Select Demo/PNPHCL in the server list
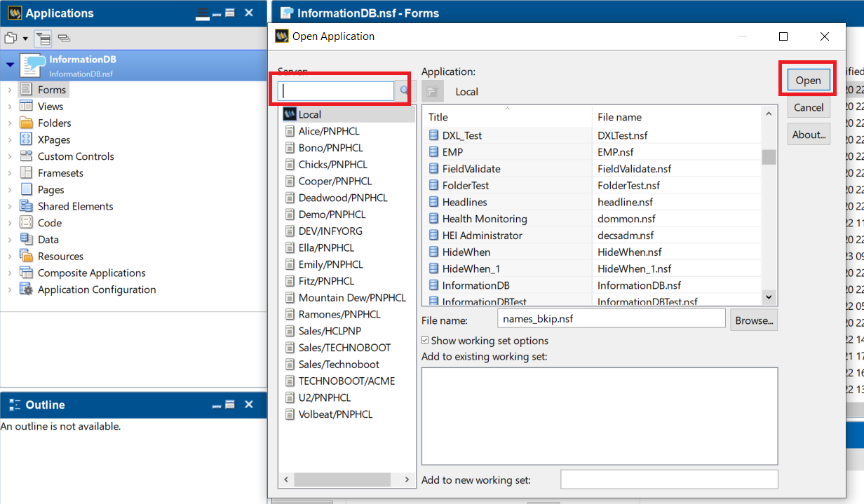The image size is (864, 504). click(x=332, y=214)
